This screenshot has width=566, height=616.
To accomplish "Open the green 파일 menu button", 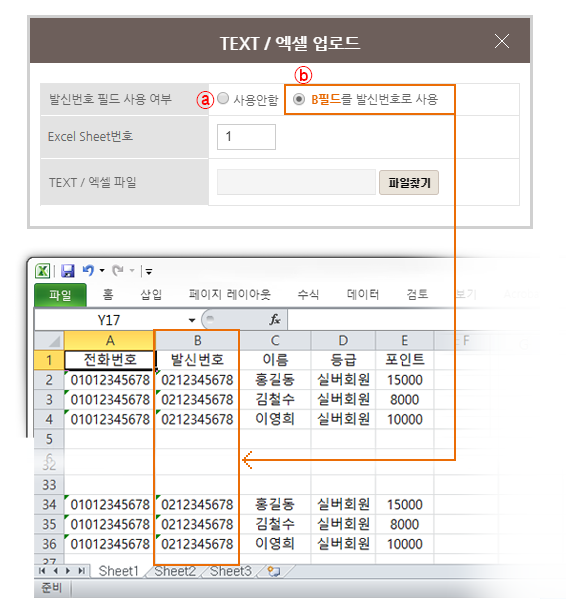I will tap(60, 295).
